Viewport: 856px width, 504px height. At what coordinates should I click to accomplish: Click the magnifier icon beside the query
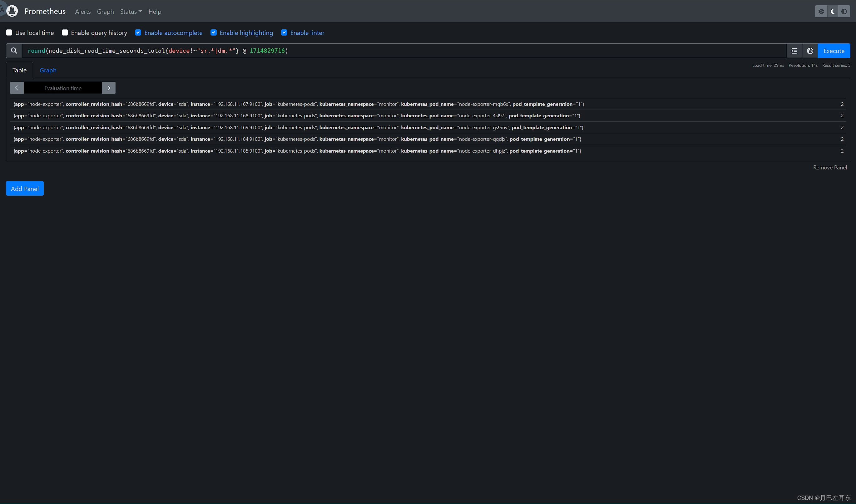(14, 51)
